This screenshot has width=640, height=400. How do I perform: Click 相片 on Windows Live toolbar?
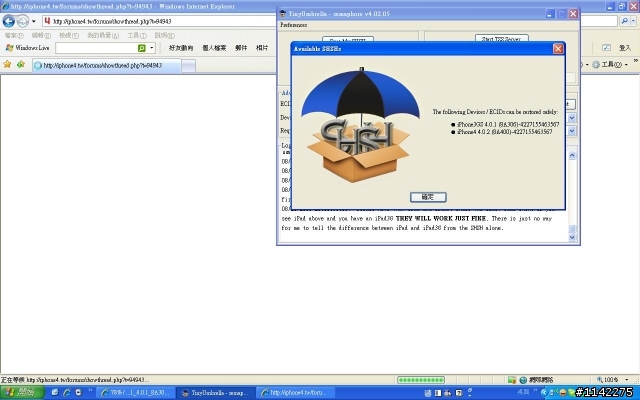click(x=262, y=48)
